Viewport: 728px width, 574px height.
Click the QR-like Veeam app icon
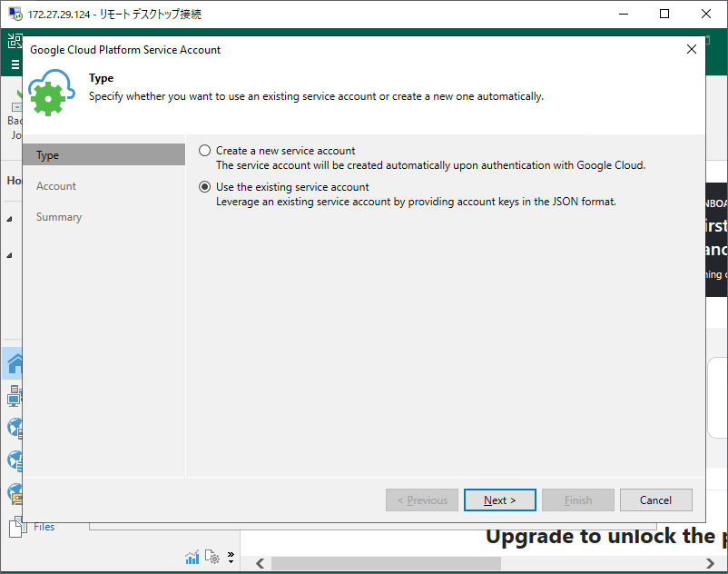(x=15, y=41)
